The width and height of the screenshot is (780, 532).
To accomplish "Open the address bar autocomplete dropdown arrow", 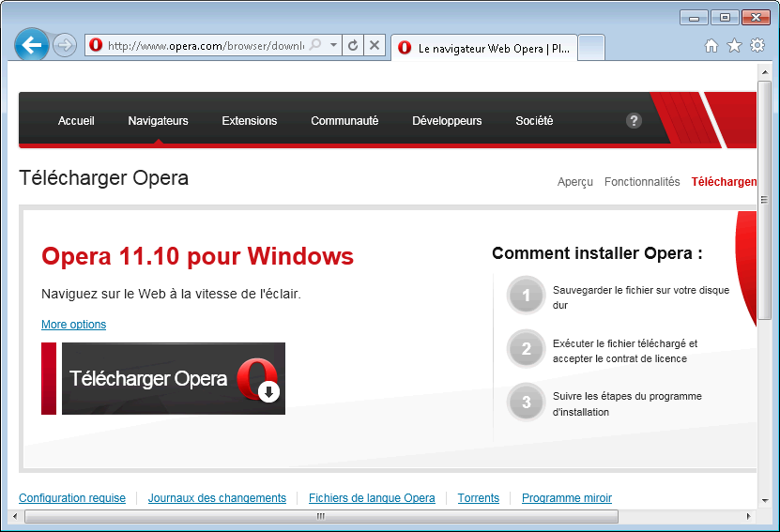I will 334,45.
